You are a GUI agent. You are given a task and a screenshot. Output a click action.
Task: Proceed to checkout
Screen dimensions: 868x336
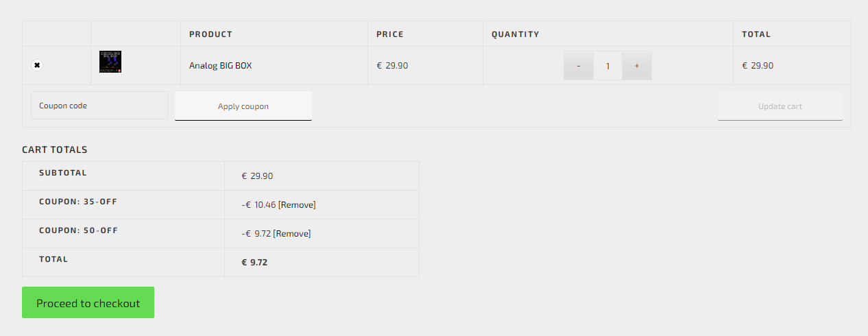click(x=88, y=302)
